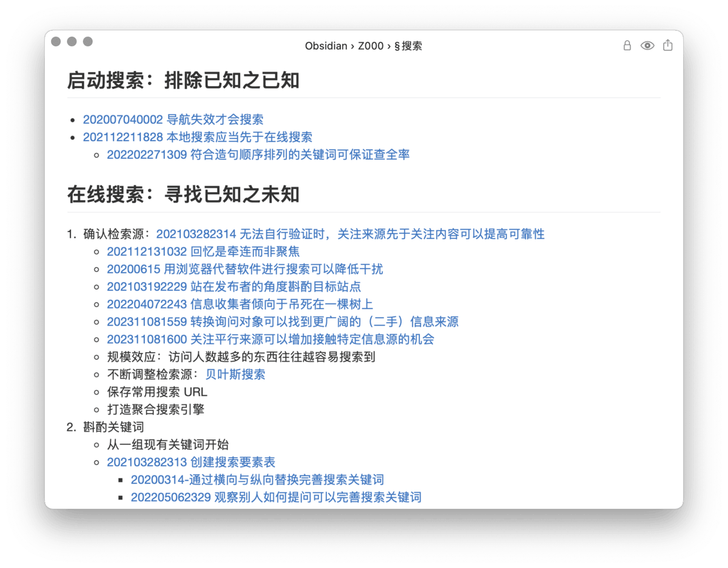The image size is (728, 568).
Task: Click heading 启动搜索：排除已知之已知
Action: 183,81
